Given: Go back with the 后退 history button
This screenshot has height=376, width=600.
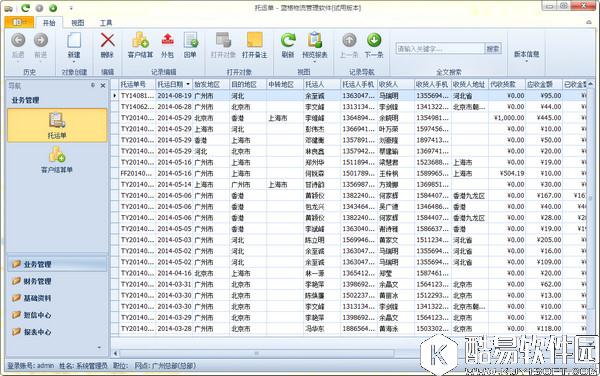Looking at the screenshot, I should (x=18, y=45).
